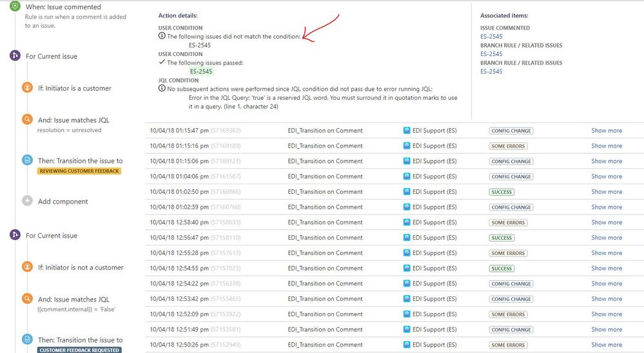Viewport: 644px width, 353px height.
Task: Open the 'When: Issue commented' trigger step
Action: 63,7
